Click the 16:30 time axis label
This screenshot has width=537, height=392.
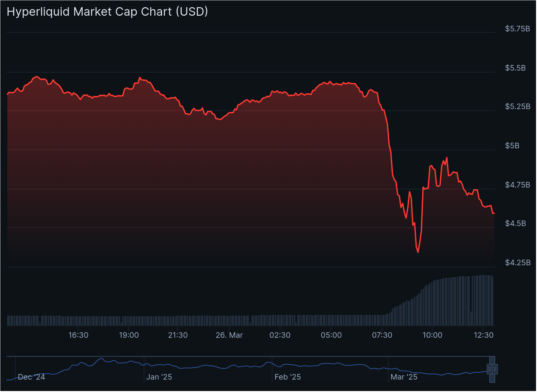point(78,335)
